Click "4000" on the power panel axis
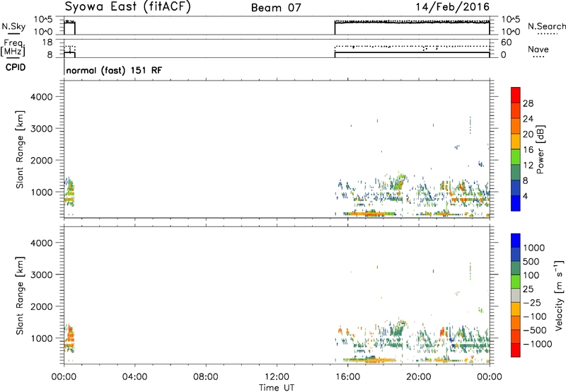 tap(42, 97)
